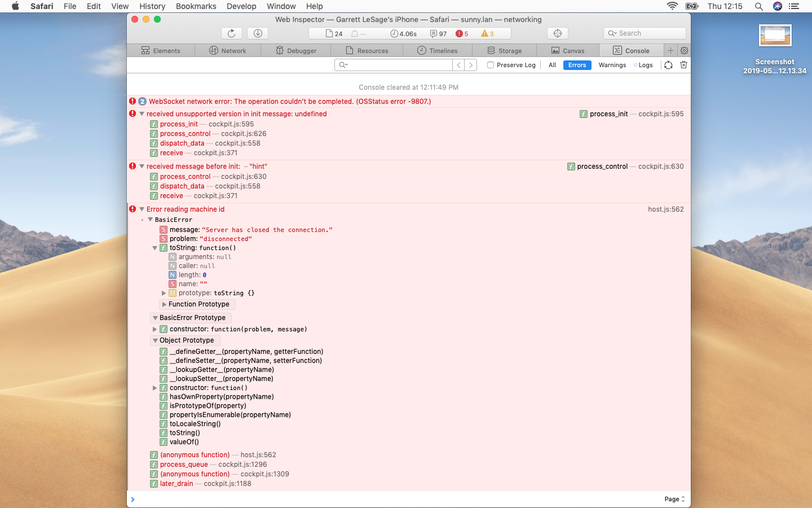812x508 pixels.
Task: Open the cockpit.js:626 process_control link
Action: 244,134
